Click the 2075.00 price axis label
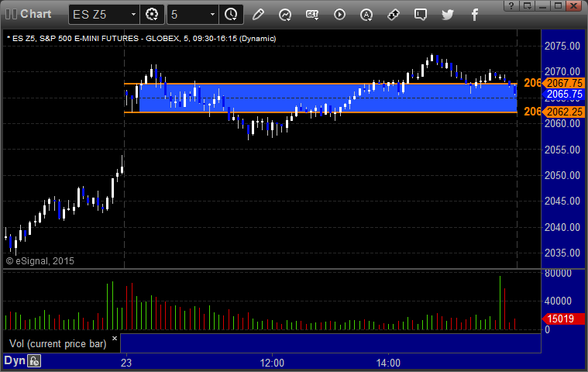The image size is (588, 372). pyautogui.click(x=562, y=46)
